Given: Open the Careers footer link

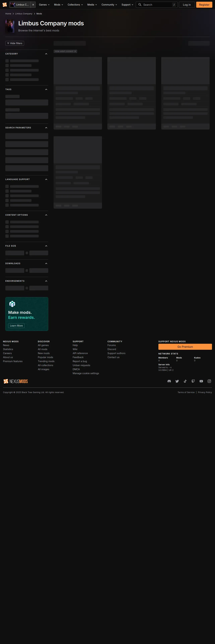Looking at the screenshot, I should [7, 353].
